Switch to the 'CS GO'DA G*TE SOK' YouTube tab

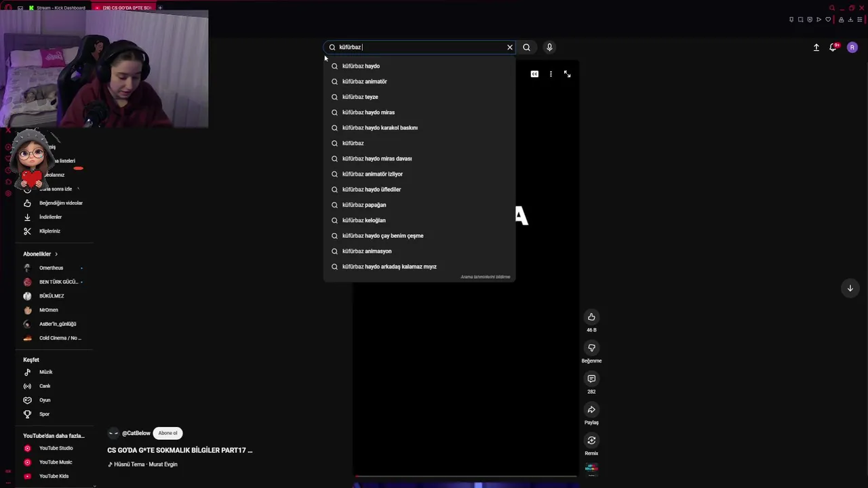pos(123,8)
